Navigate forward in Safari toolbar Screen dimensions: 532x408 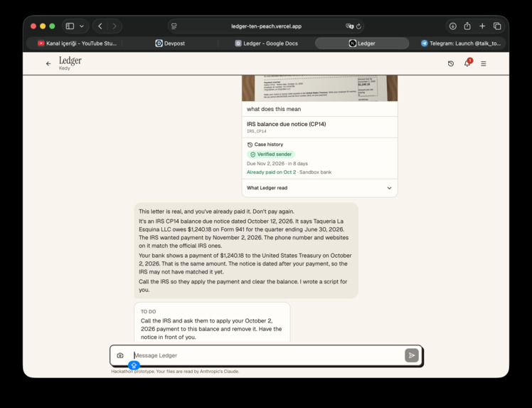pos(115,26)
